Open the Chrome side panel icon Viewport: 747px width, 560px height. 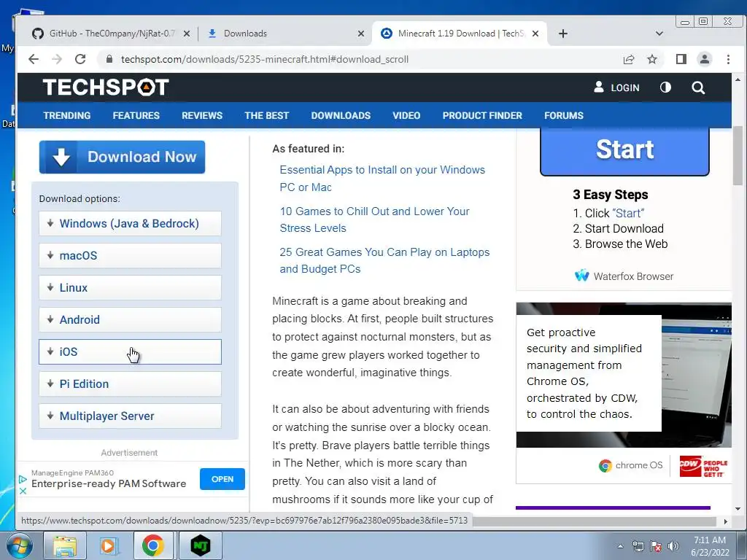[681, 59]
